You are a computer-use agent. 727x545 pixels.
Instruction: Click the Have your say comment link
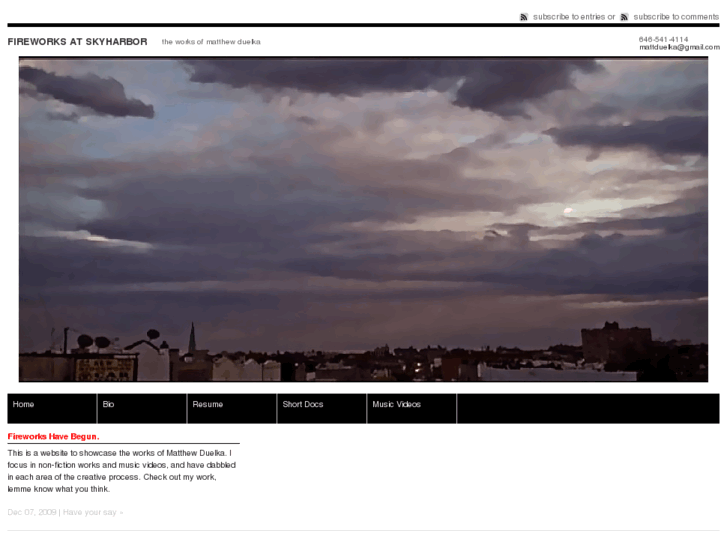93,512
